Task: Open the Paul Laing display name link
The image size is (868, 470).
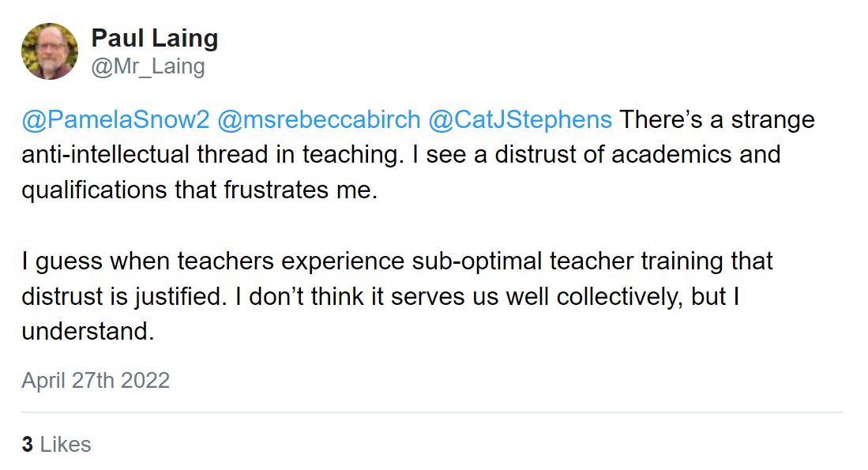Action: (155, 38)
